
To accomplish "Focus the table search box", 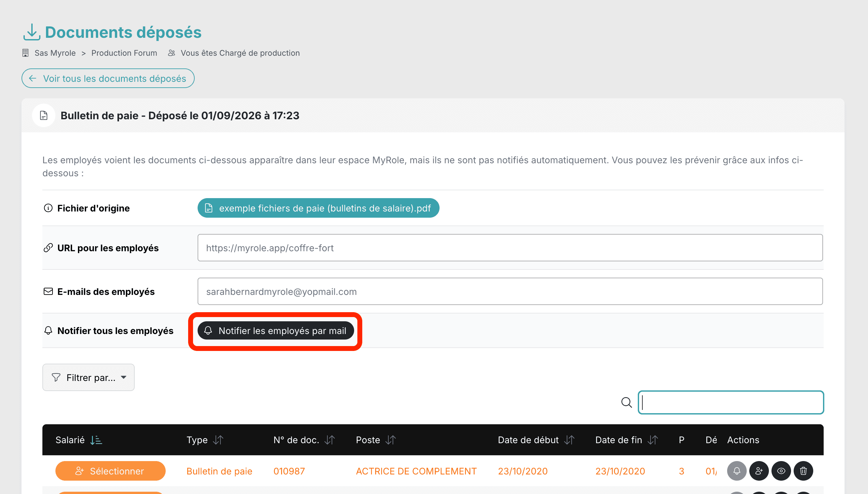I will 731,402.
